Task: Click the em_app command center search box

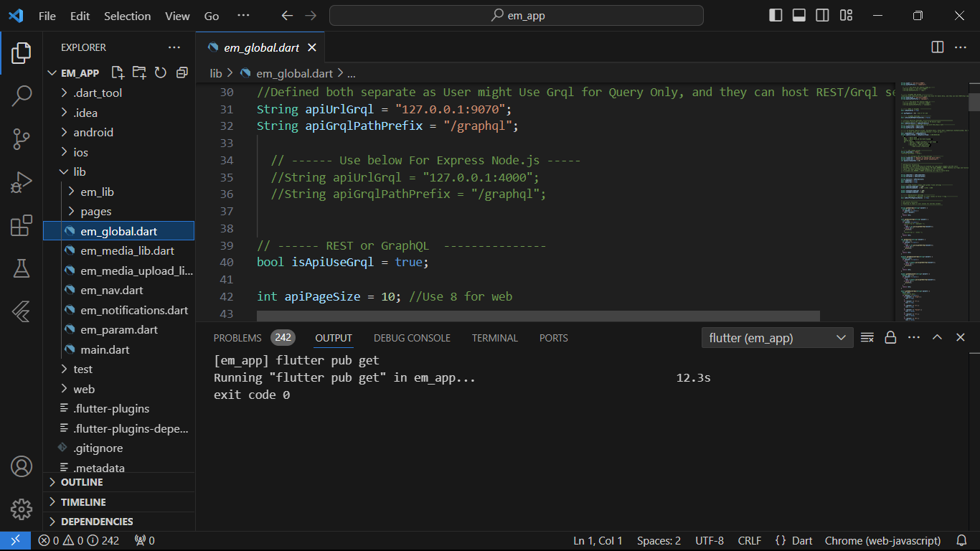Action: click(x=517, y=16)
